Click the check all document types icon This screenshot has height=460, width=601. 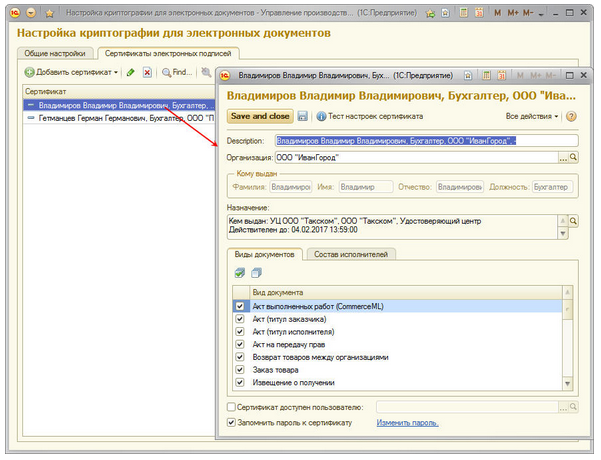pos(240,273)
